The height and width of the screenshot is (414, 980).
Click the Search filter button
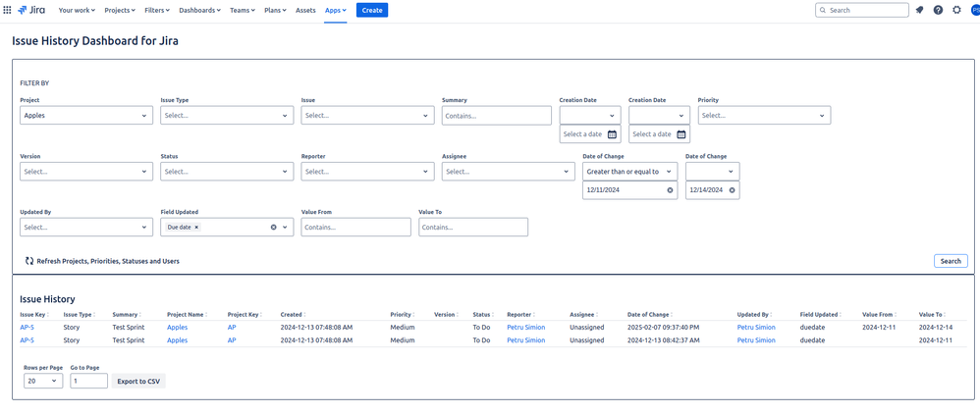click(951, 261)
